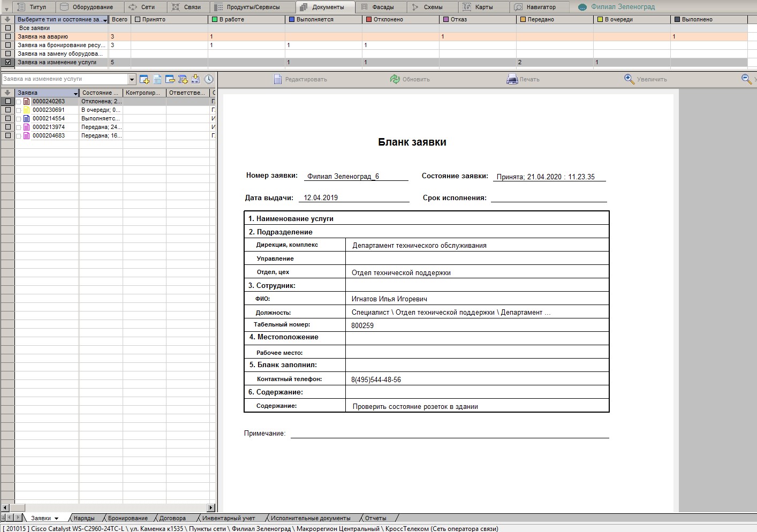Click the Всего column header
This screenshot has height=532, width=757.
coord(120,19)
